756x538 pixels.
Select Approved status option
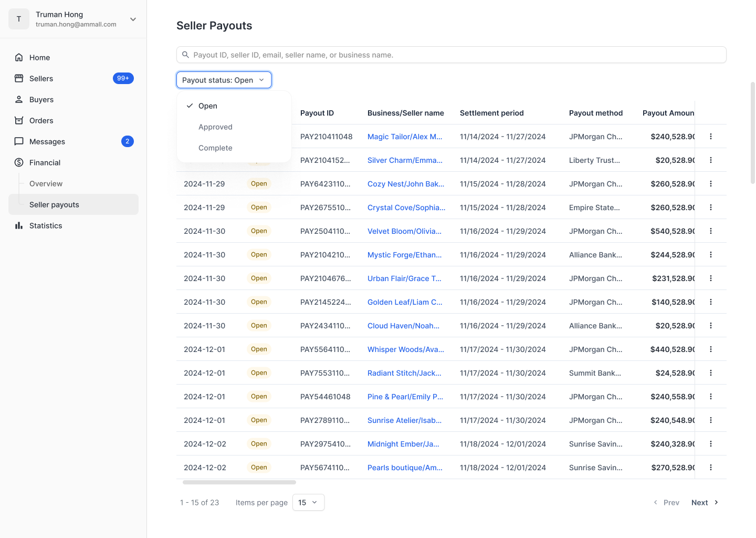click(234, 127)
